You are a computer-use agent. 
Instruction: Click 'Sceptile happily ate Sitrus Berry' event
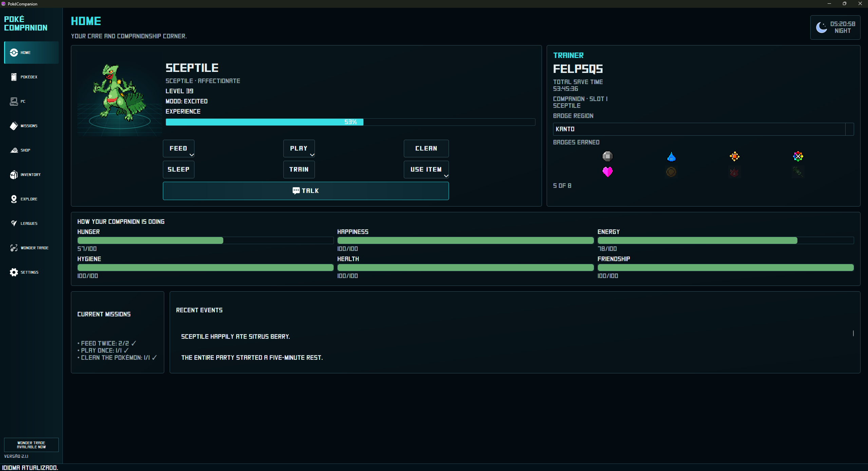pos(235,337)
